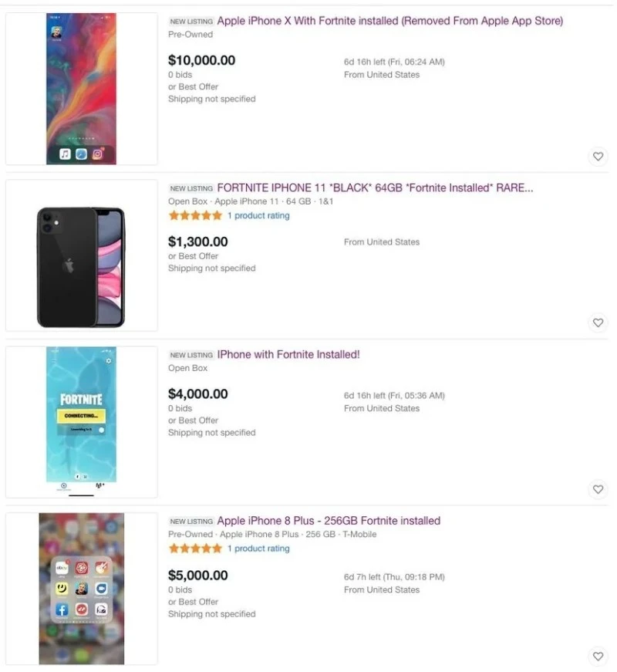Heart the IPhone with Fortnite Installed listing
This screenshot has width=617, height=672.
coord(598,489)
